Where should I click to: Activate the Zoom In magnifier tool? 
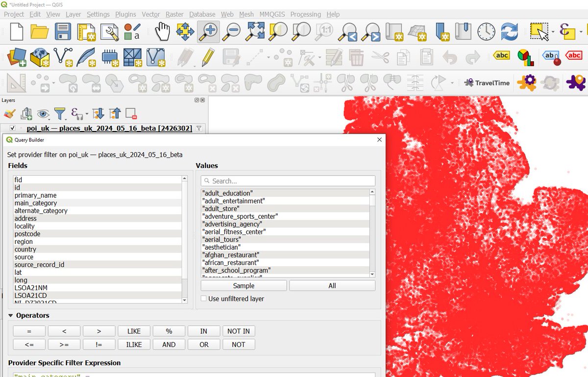208,32
